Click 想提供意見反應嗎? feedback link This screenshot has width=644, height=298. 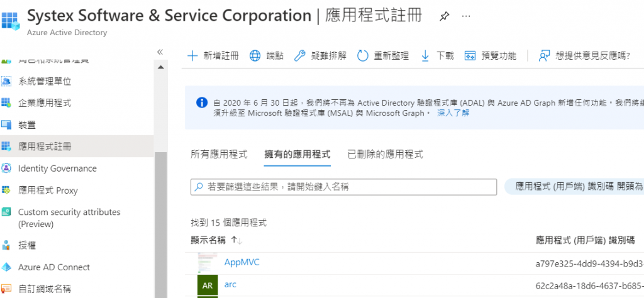pos(592,56)
